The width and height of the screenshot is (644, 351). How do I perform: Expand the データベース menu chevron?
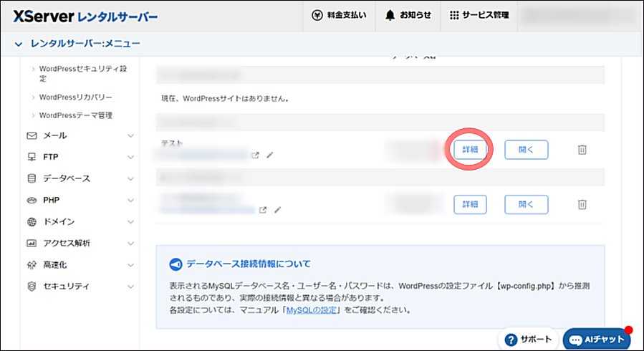coord(130,179)
